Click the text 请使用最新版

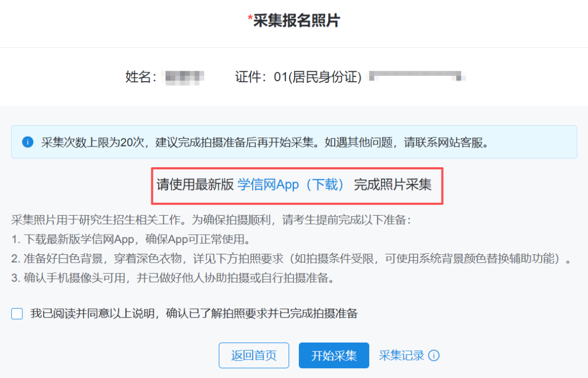[x=195, y=185]
